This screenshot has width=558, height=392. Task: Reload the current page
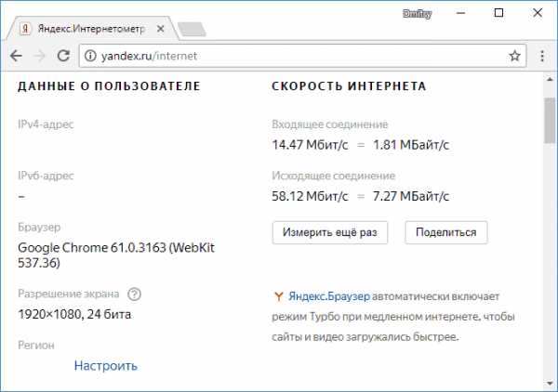(63, 56)
